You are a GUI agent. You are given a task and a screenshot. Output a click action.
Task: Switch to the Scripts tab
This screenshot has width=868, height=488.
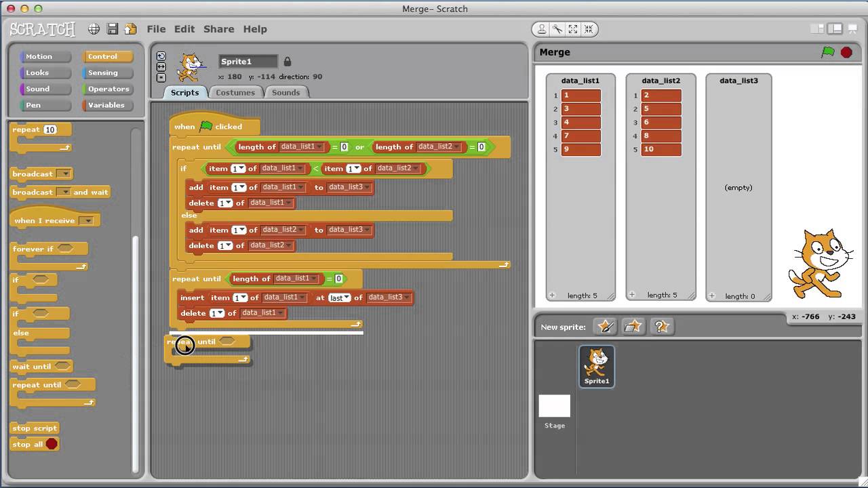[184, 92]
